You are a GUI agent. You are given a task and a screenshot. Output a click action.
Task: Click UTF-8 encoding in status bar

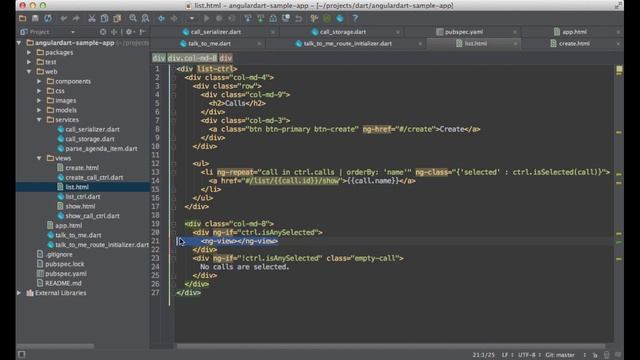(x=526, y=355)
